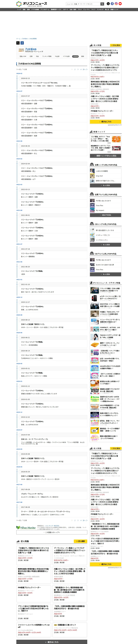Viewport: 138px width, 644px height.
Task: Open the Deview audition banner thumbnail
Action: tap(95, 399)
